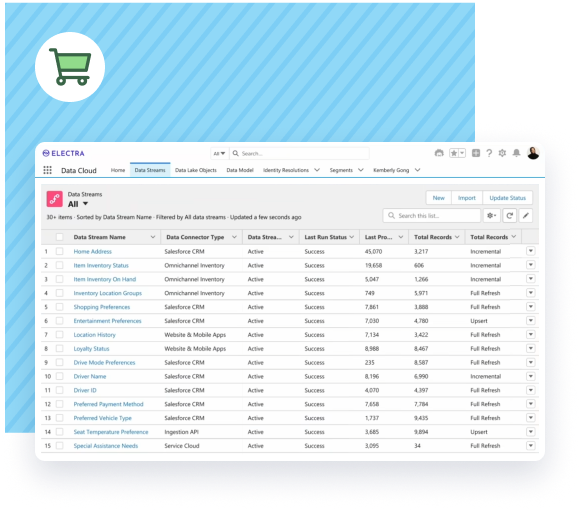Check the Entertainment Preferences checkbox
The height and width of the screenshot is (510, 580).
[59, 321]
